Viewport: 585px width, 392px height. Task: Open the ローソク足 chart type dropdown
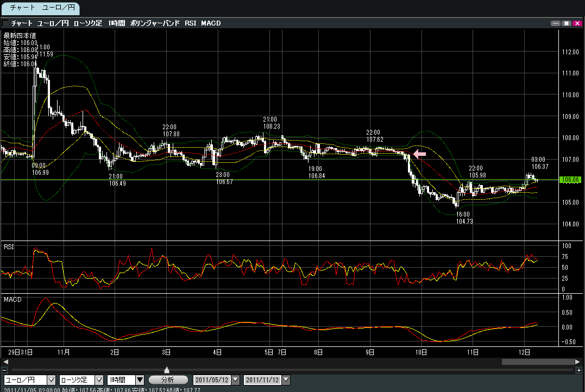(x=99, y=380)
